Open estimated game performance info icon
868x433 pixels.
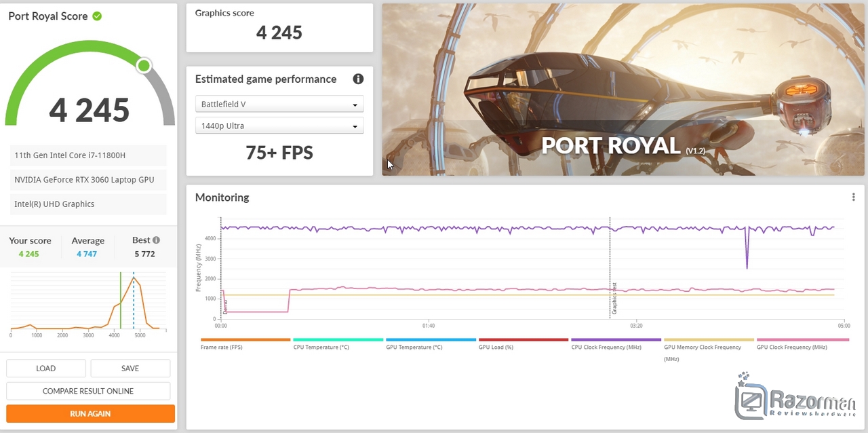point(358,79)
